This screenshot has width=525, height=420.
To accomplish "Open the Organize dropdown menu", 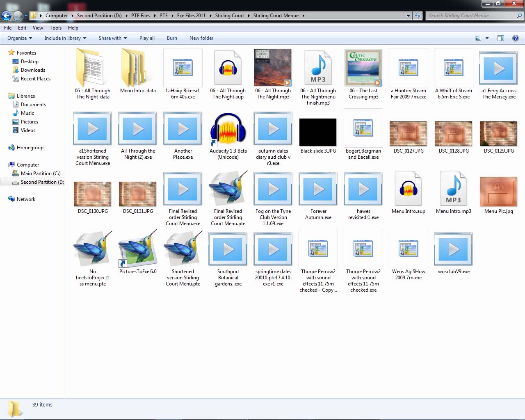I will click(19, 38).
